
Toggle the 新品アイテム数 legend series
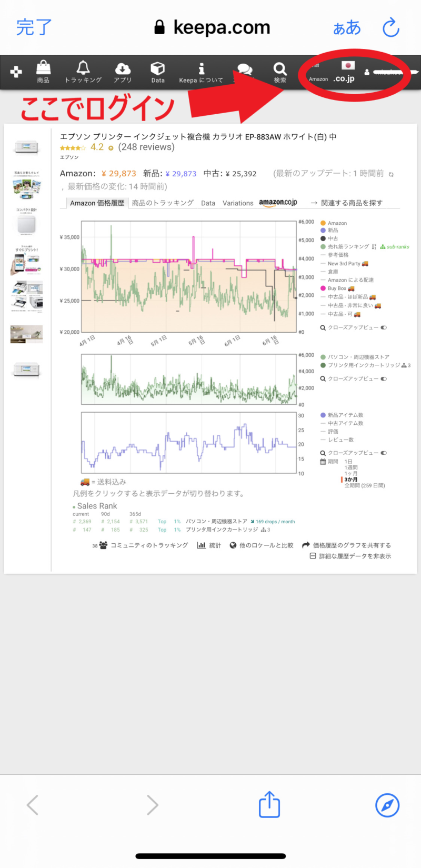tap(342, 415)
